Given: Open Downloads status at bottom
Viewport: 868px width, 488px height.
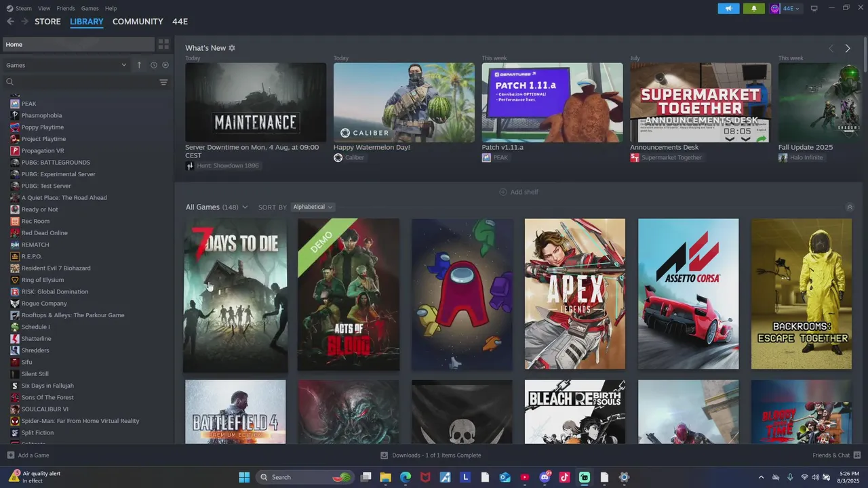Looking at the screenshot, I should (431, 455).
